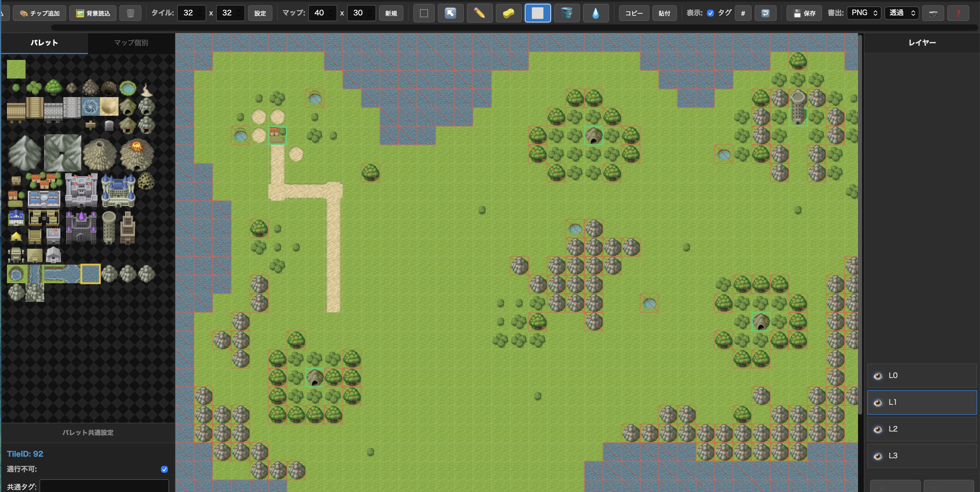Uncheck the タグ display checkbox
The width and height of the screenshot is (980, 492).
pos(710,13)
